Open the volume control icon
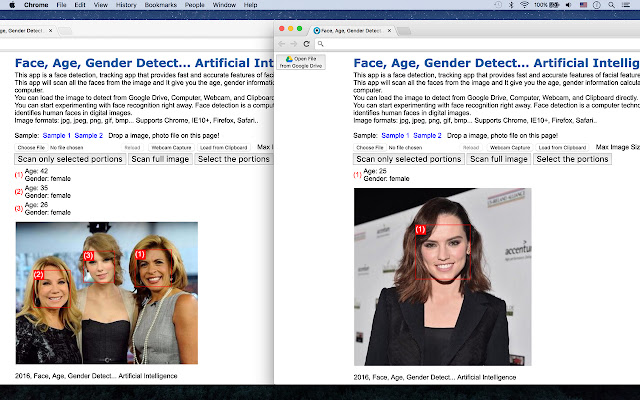Image resolution: width=640 pixels, height=400 pixels. click(569, 5)
